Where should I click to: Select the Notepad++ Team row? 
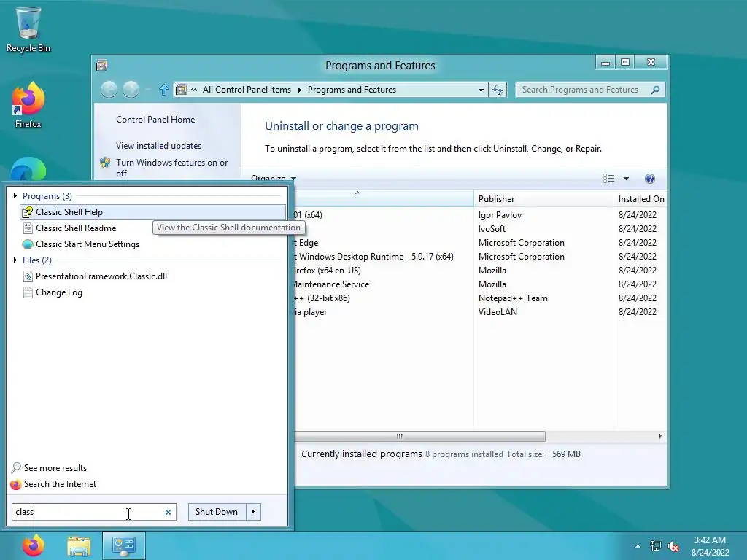(x=479, y=298)
